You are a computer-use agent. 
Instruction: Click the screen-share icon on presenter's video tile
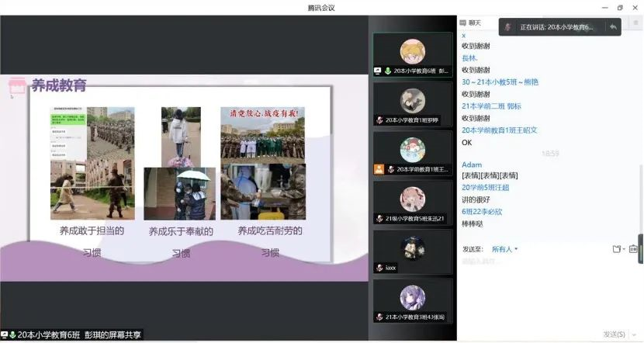[378, 71]
